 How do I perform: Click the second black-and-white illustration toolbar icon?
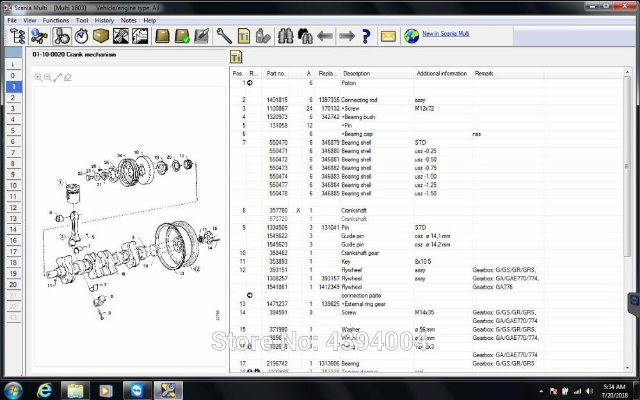coord(140,36)
